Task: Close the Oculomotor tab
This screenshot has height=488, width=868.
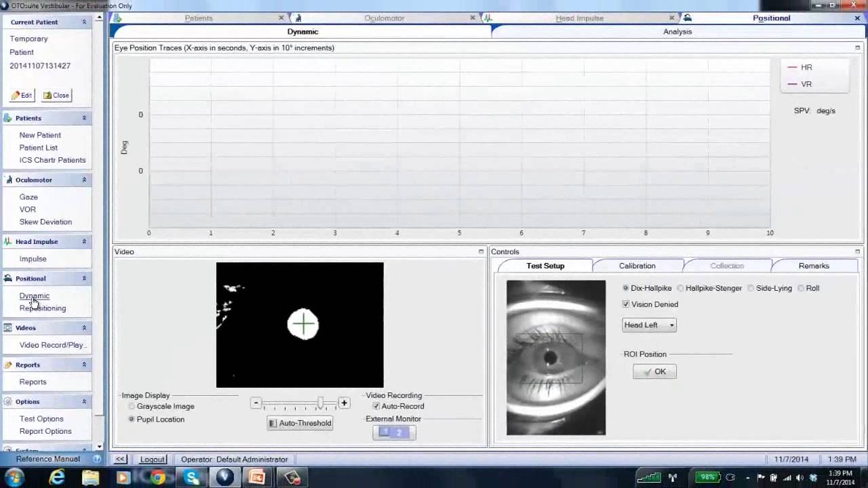Action: 473,18
